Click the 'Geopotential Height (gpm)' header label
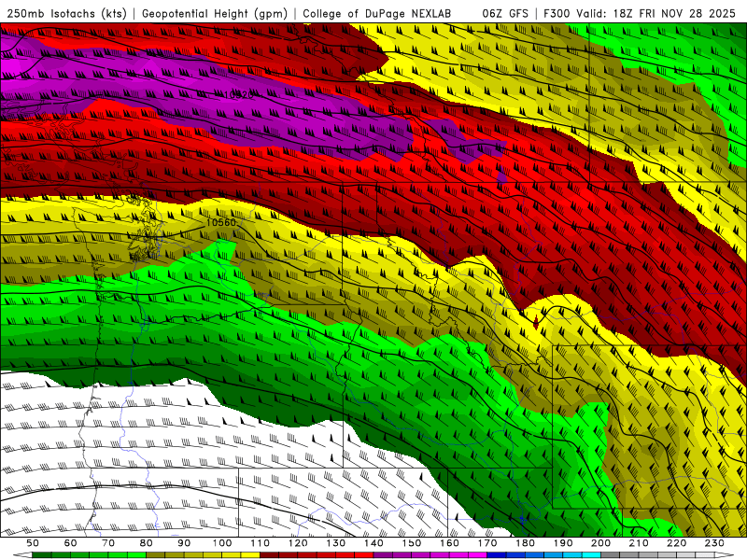This screenshot has width=747, height=560. 215,14
